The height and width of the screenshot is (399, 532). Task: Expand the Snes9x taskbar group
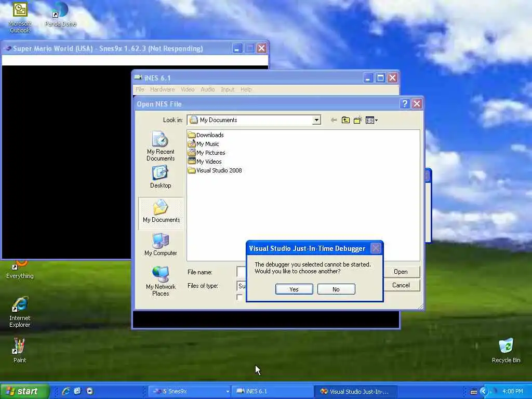[x=189, y=391]
